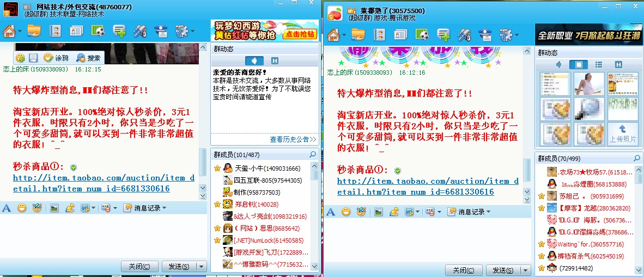Open group business card icon in left window

click(x=76, y=31)
